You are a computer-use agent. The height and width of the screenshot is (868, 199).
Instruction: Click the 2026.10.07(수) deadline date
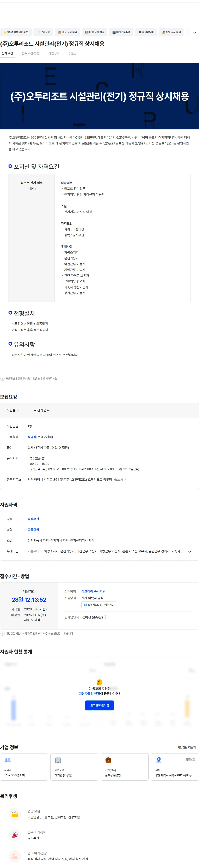[35, 615]
